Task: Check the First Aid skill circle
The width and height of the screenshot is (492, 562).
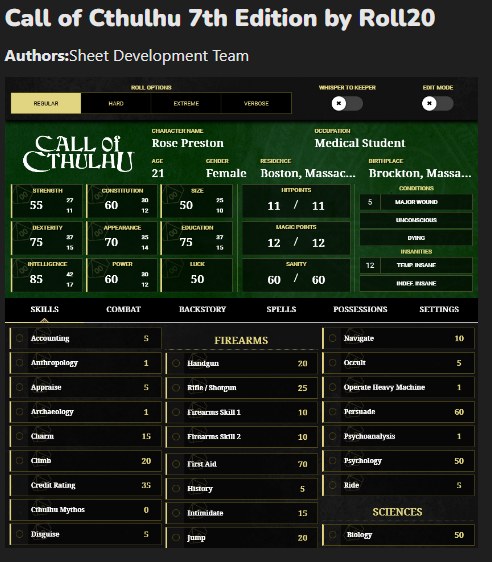Action: pyautogui.click(x=176, y=464)
